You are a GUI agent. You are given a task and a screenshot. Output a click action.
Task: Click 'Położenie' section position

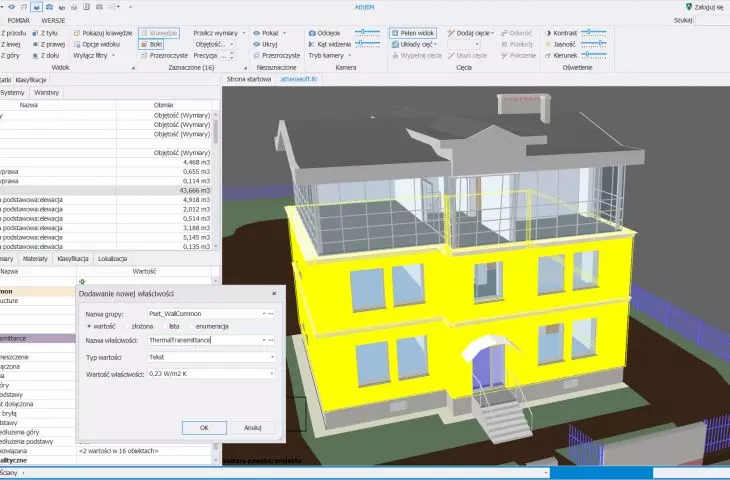(x=518, y=55)
